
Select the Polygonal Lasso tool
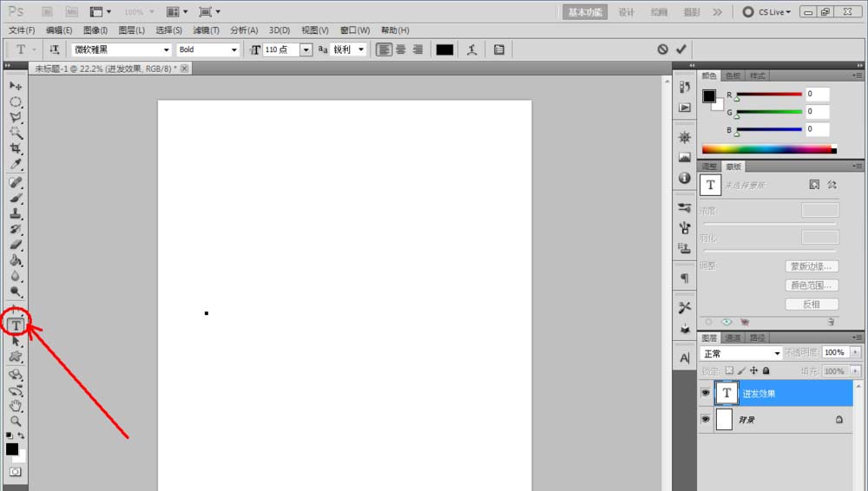click(x=16, y=117)
